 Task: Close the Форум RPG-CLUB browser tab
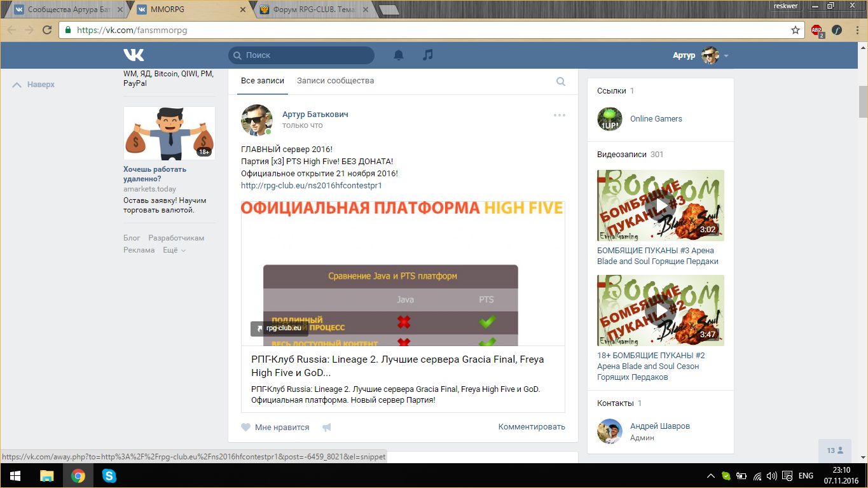[364, 10]
